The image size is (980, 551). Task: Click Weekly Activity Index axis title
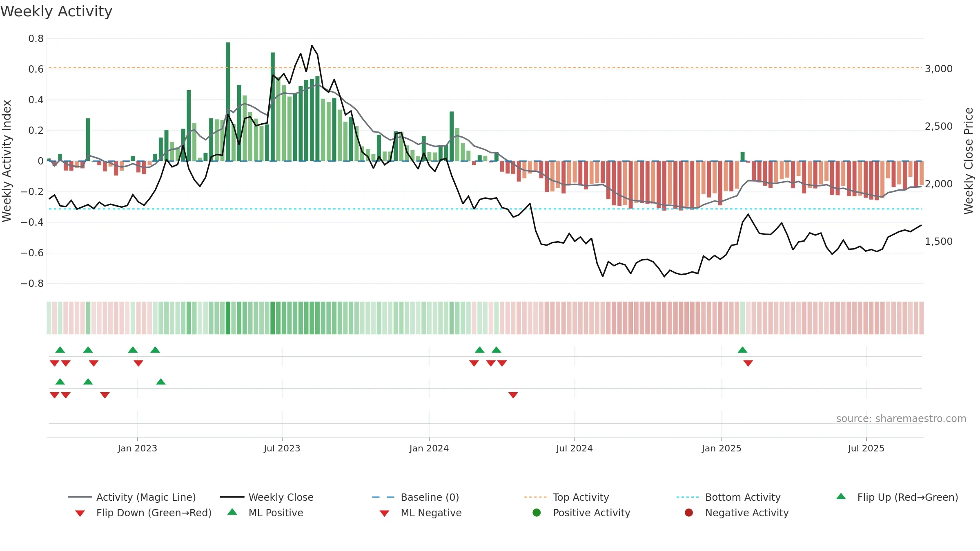pyautogui.click(x=7, y=161)
